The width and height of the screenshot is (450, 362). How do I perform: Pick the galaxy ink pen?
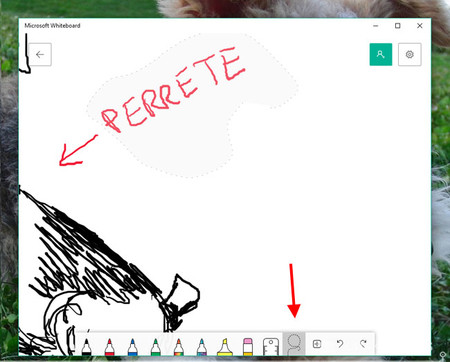click(x=202, y=347)
